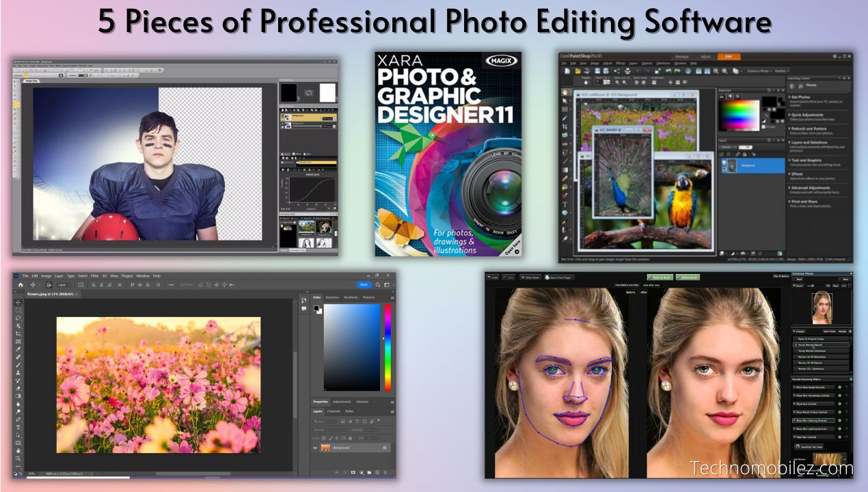
Task: Pick the Eraser tool in Photoshop
Action: tap(18, 388)
